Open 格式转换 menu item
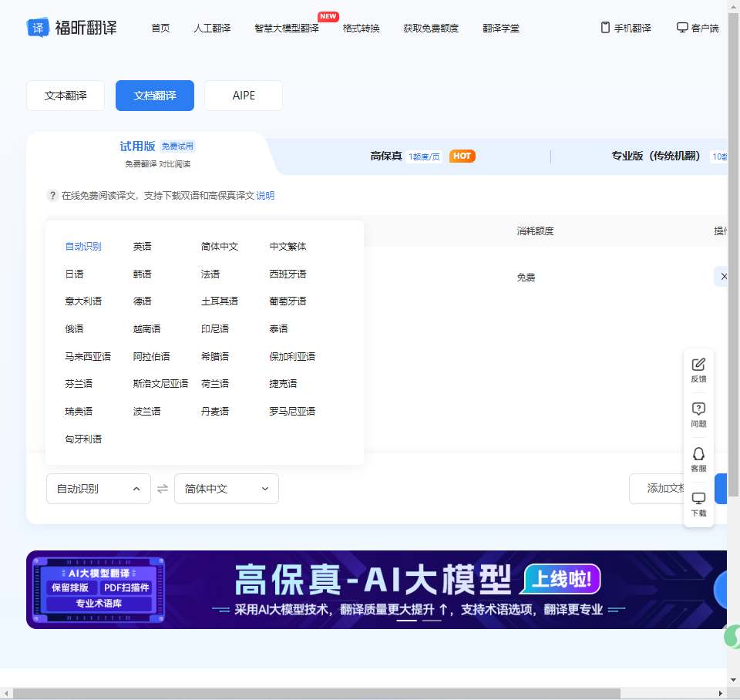The image size is (740, 700). pyautogui.click(x=361, y=29)
